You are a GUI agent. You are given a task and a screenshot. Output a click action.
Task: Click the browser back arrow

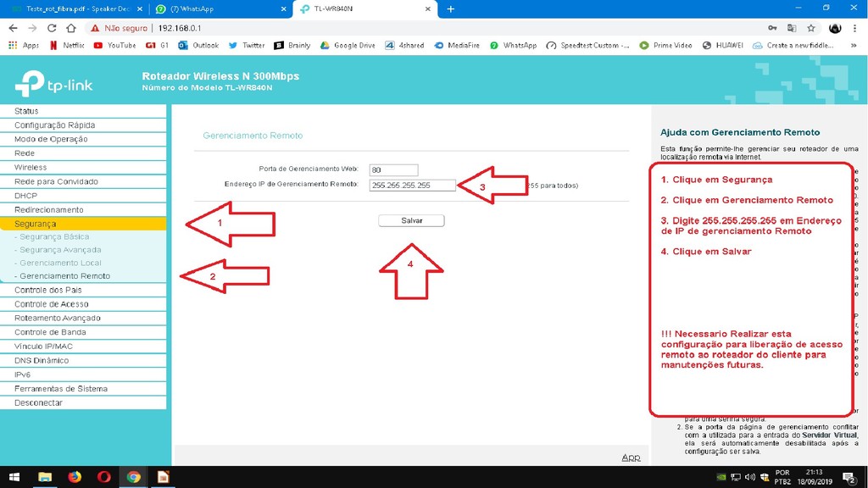point(13,28)
